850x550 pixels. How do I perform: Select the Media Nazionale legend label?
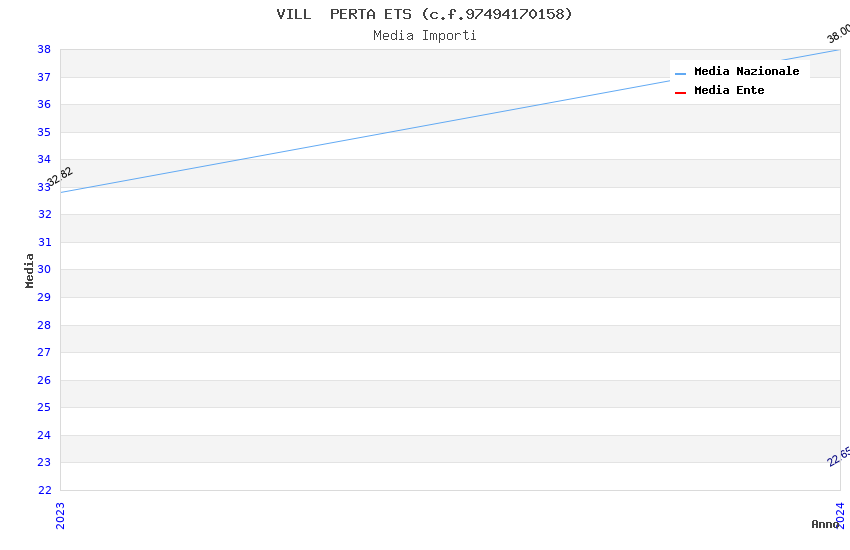coord(746,71)
